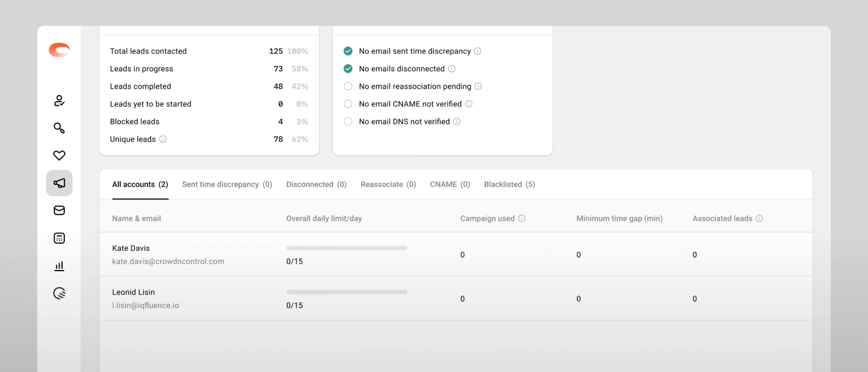Open the bar chart analytics icon

pyautogui.click(x=59, y=266)
